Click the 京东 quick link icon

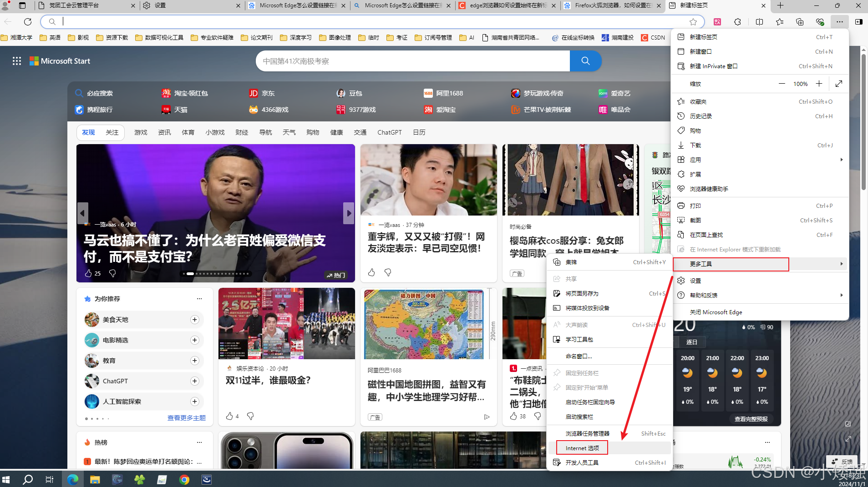coord(254,93)
